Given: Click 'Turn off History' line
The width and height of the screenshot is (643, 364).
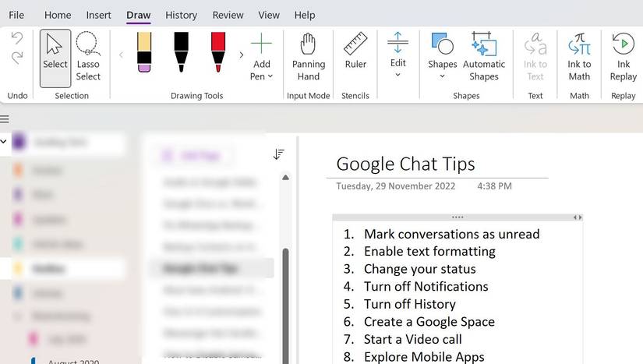Looking at the screenshot, I should pos(410,304).
